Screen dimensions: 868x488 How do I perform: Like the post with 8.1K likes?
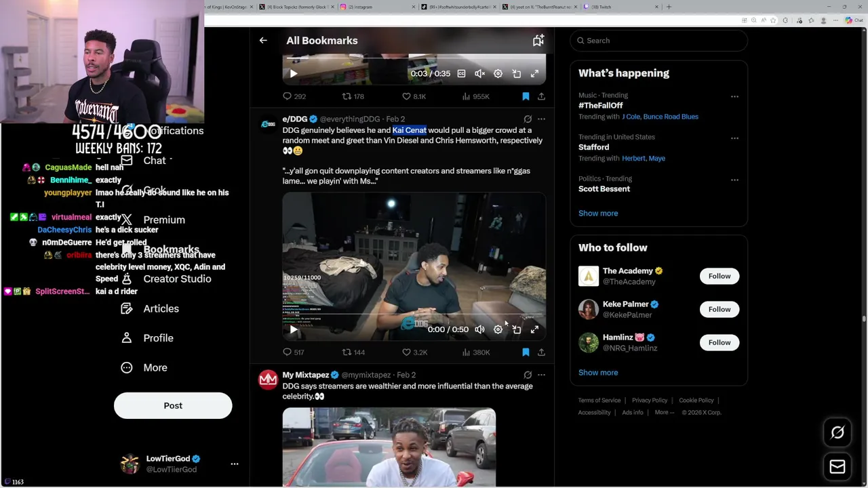pos(414,96)
